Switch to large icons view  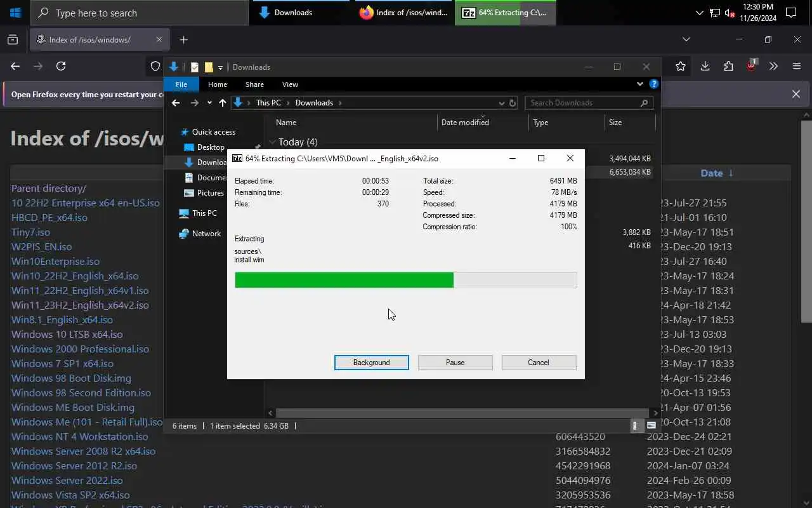652,426
